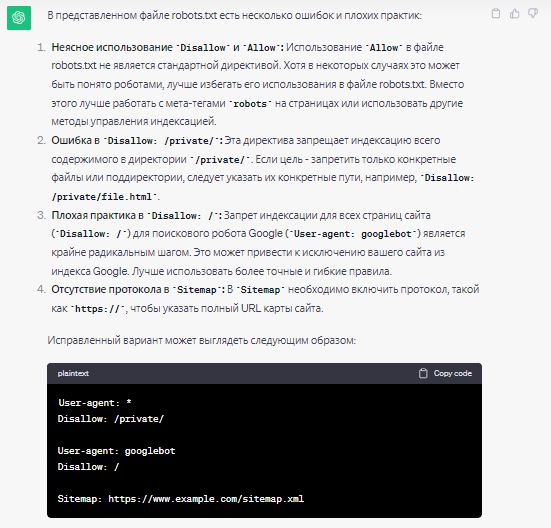This screenshot has width=551, height=528.
Task: Click the clipboard icon in the code block header
Action: click(423, 373)
